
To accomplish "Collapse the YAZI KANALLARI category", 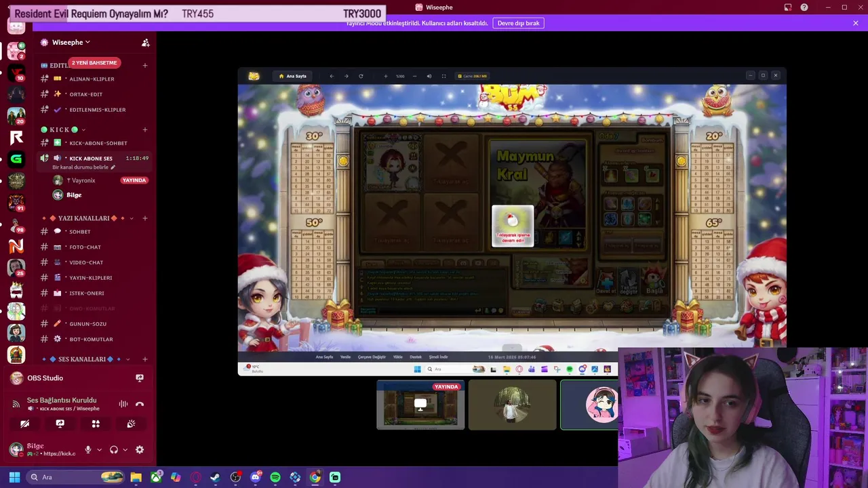I will point(87,218).
